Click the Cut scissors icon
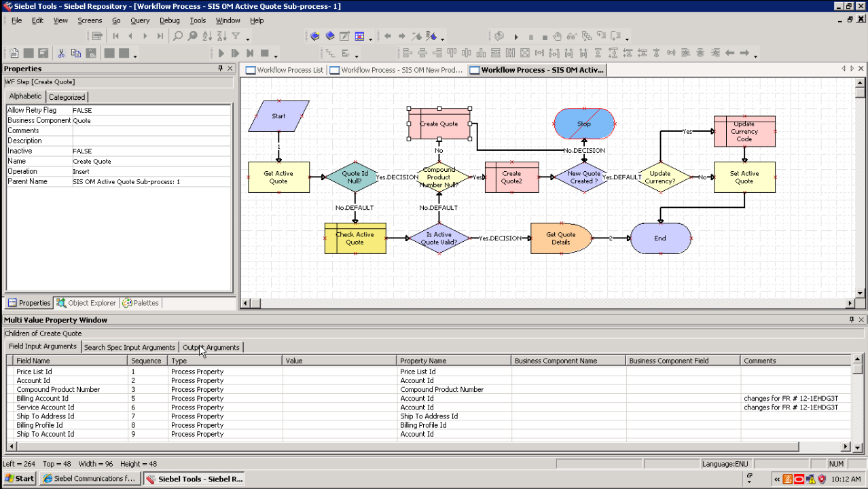The image size is (868, 489). pos(61,53)
